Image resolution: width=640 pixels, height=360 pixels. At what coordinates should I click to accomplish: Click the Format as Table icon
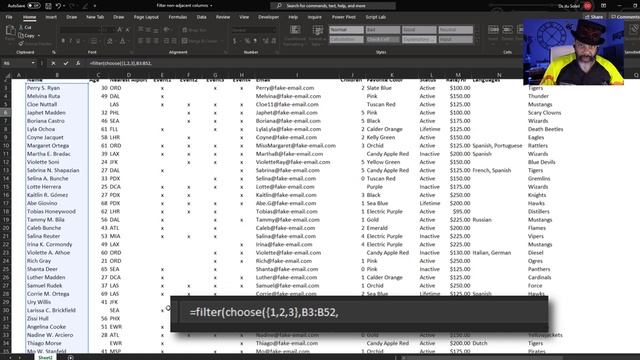coord(318,30)
